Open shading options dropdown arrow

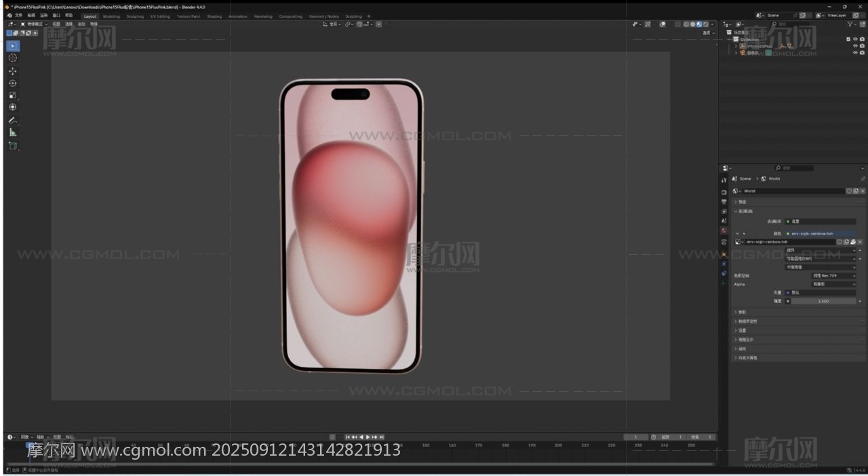(713, 24)
